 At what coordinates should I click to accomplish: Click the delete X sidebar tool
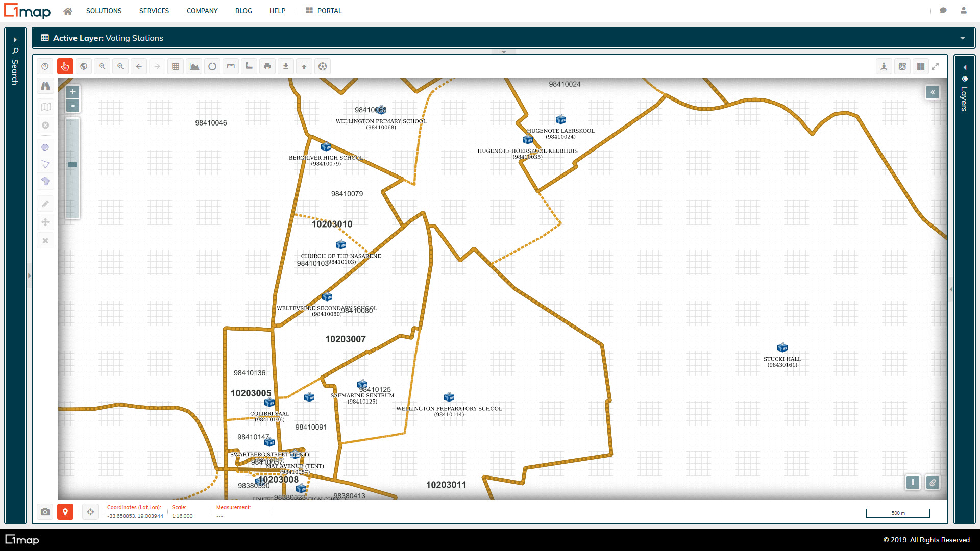(x=45, y=240)
